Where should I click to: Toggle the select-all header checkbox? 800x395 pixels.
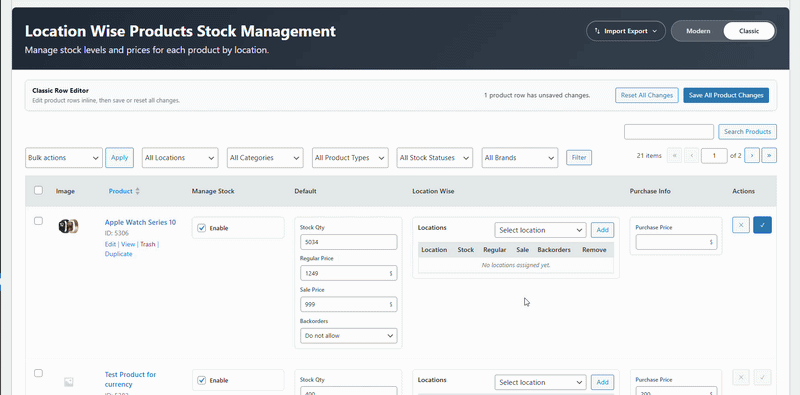(x=38, y=190)
